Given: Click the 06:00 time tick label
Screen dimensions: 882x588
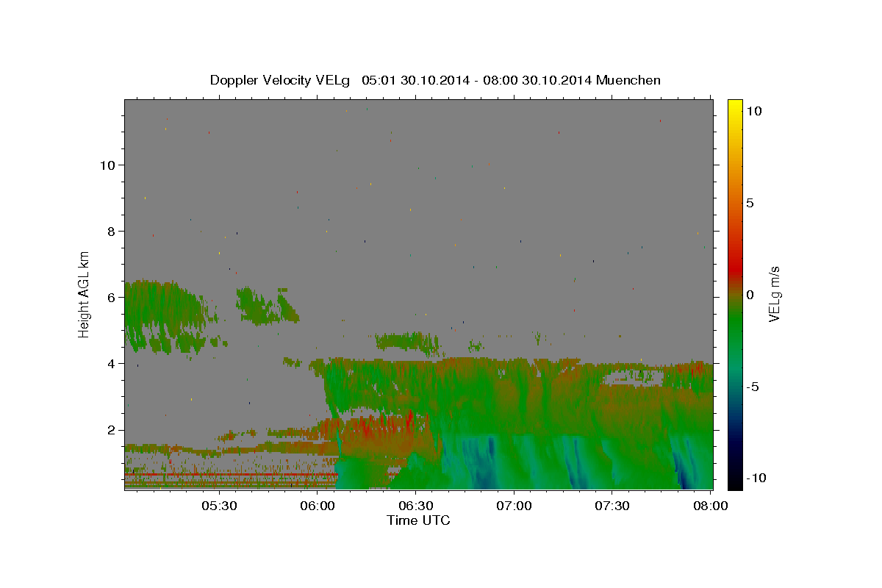Looking at the screenshot, I should [318, 506].
